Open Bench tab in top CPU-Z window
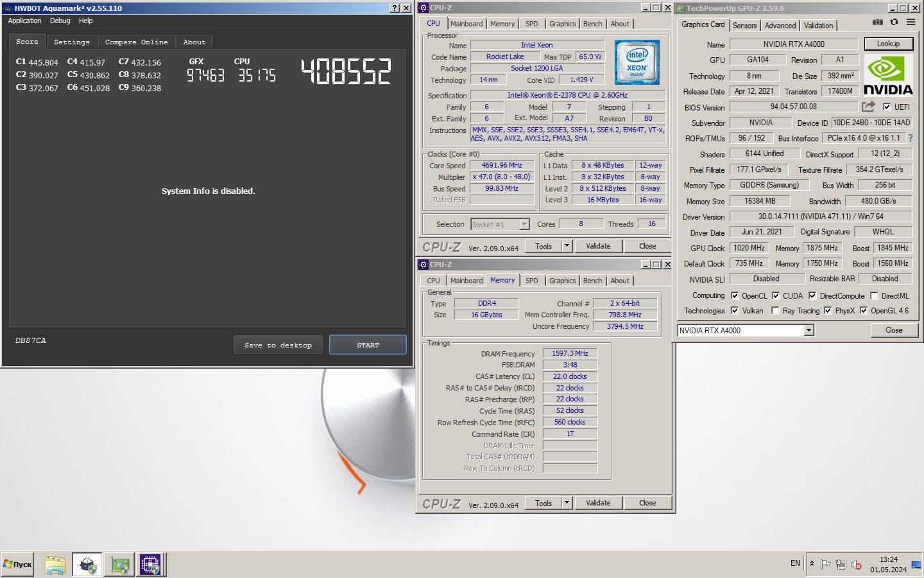This screenshot has height=578, width=924. coord(592,24)
